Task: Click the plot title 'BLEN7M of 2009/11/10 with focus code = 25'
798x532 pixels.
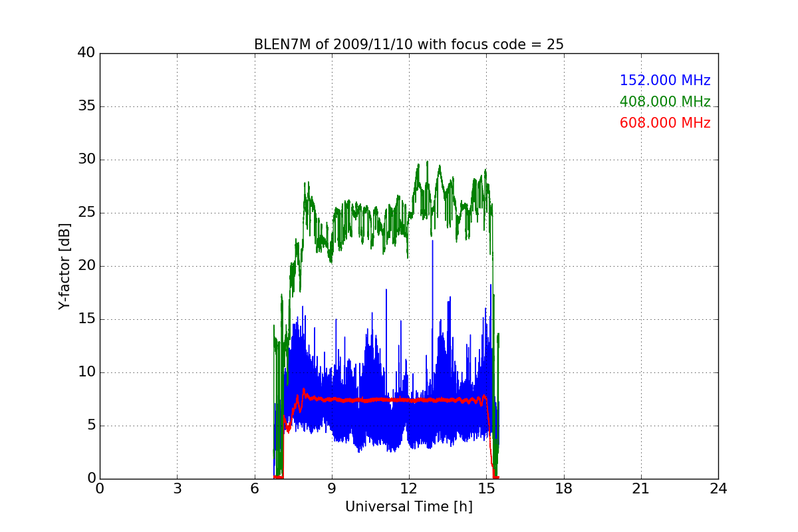Action: click(408, 45)
